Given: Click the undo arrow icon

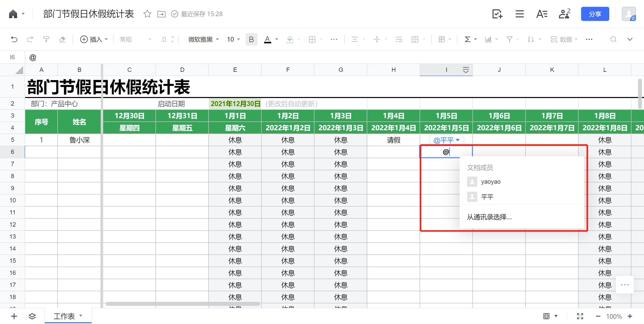Looking at the screenshot, I should (14, 39).
